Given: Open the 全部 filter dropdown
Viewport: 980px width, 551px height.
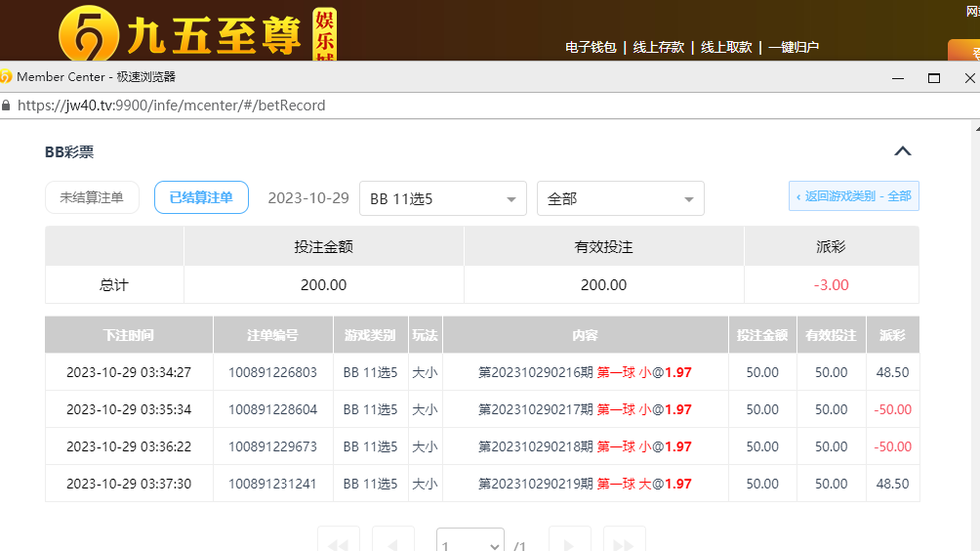Looking at the screenshot, I should pos(620,198).
